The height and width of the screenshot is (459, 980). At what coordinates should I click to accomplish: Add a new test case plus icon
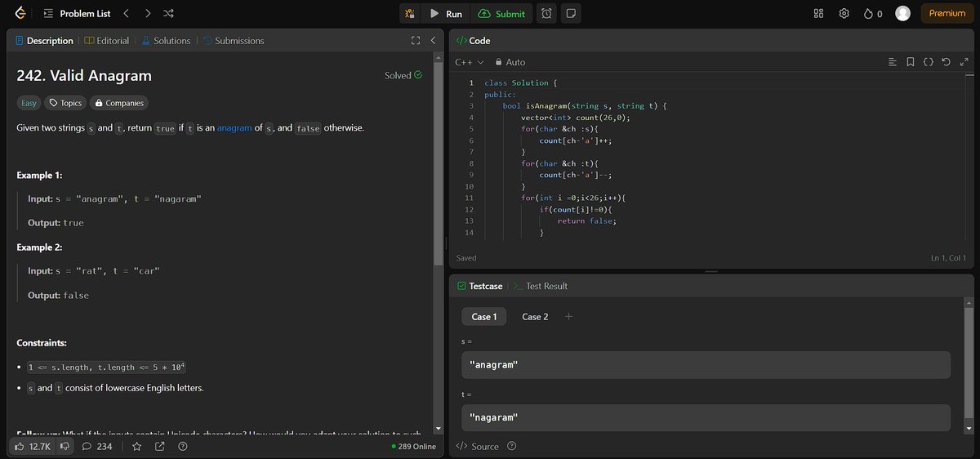click(x=569, y=316)
